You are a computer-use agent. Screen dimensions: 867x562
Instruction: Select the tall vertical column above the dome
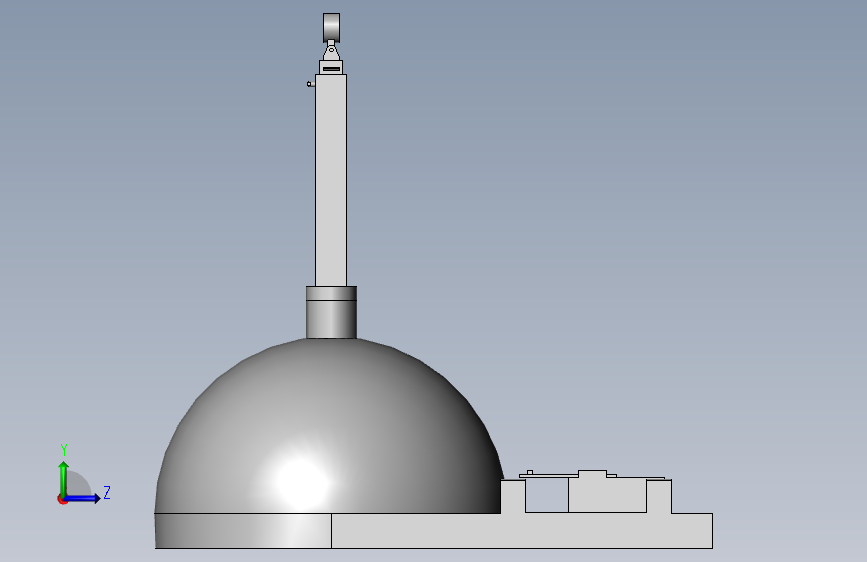click(331, 180)
